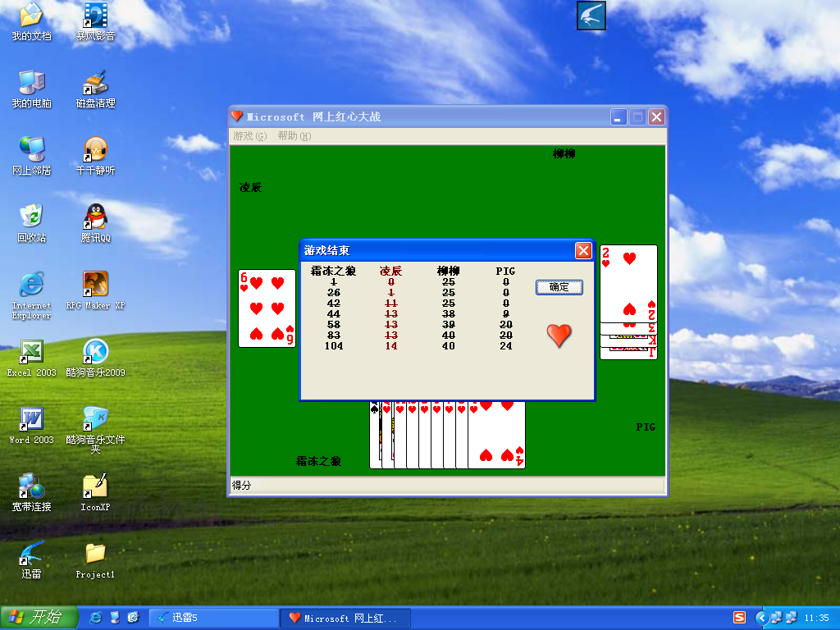Click the floating 迅雷 bird widget on the desktop
The width and height of the screenshot is (840, 630).
(591, 16)
